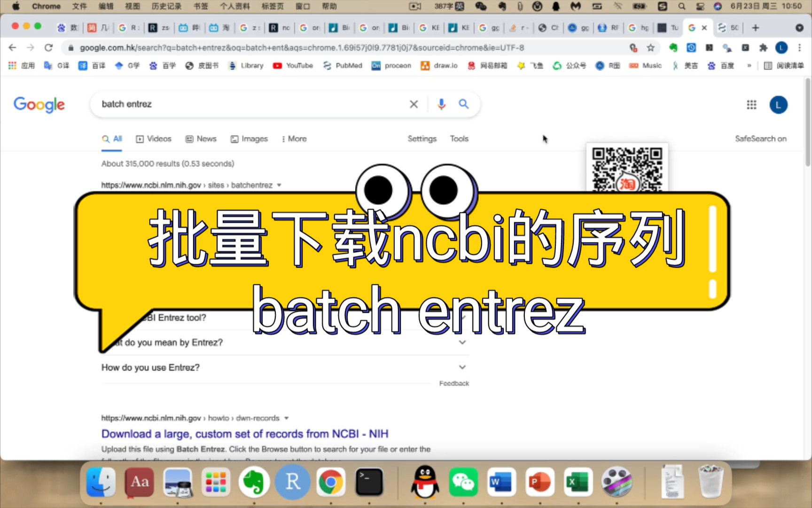The width and height of the screenshot is (812, 508).
Task: Open 'Download a large, custom set' result
Action: [245, 434]
